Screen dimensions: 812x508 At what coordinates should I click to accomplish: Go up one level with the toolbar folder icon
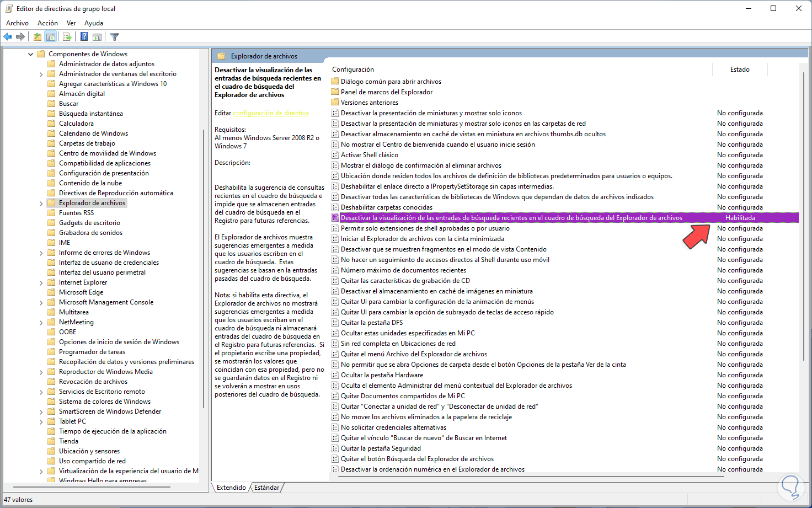(x=37, y=37)
